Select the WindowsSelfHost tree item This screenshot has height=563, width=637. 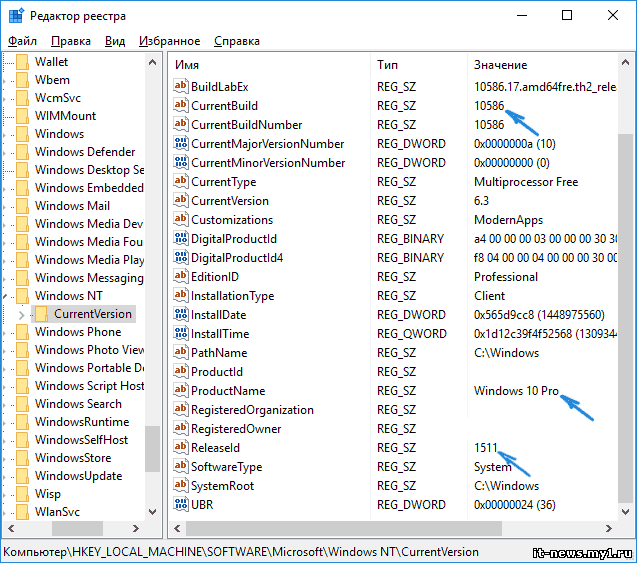click(x=81, y=440)
